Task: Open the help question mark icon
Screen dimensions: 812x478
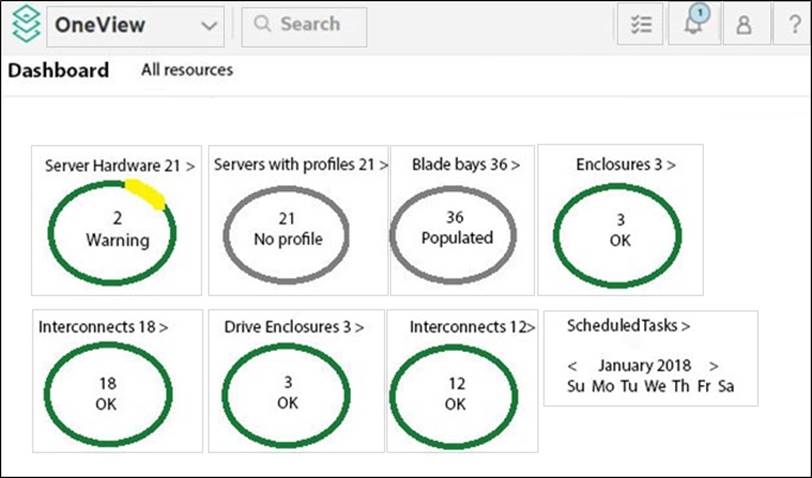Action: tap(793, 26)
